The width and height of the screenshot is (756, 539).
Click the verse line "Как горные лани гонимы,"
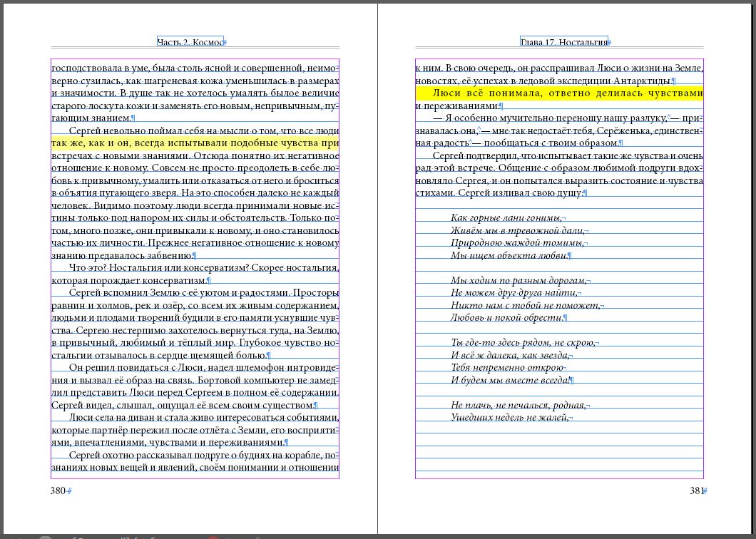[x=506, y=218]
